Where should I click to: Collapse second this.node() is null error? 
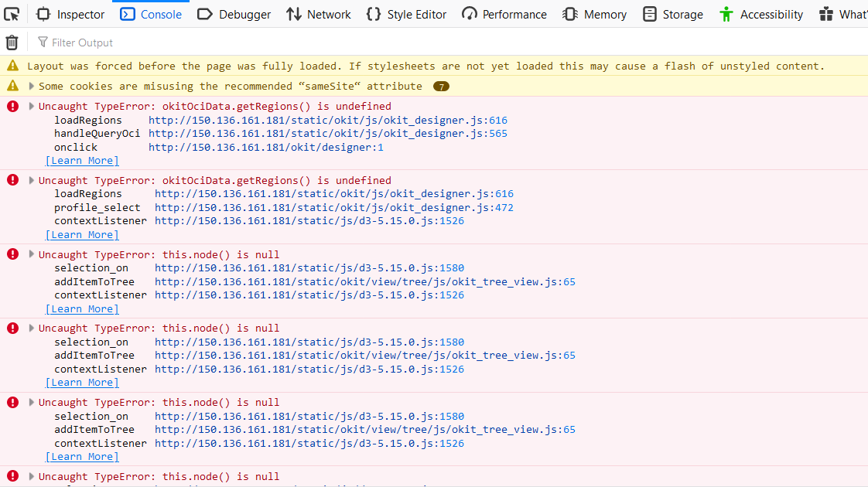point(32,329)
